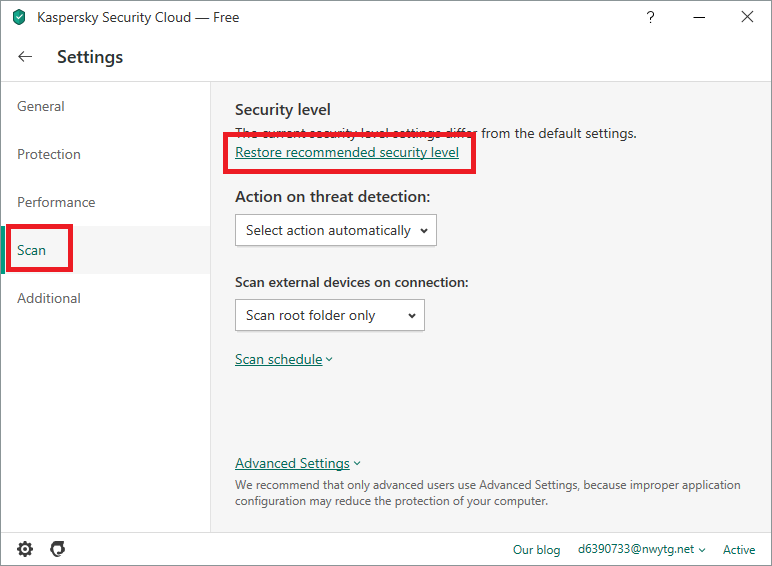Click the back arrow next to Settings
Screen dimensions: 772x566
25,57
